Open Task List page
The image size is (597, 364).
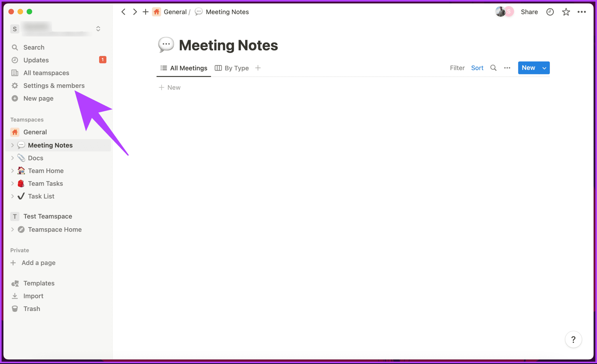click(41, 197)
